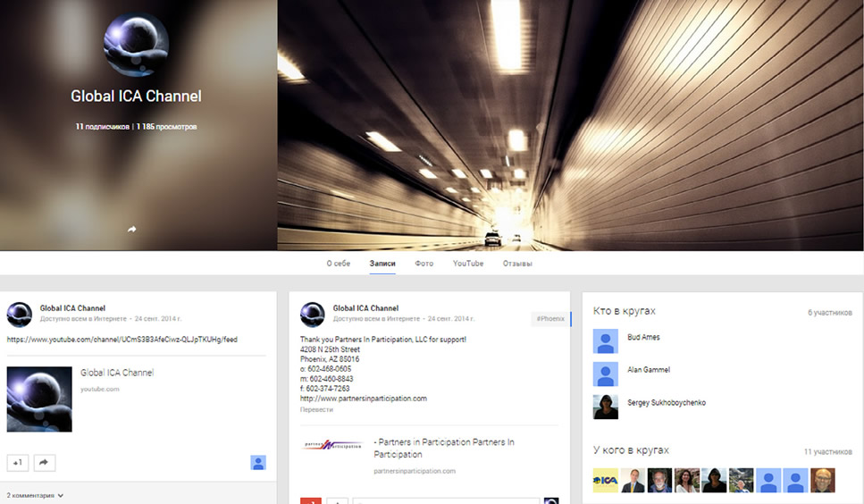
Task: Click Перевести to translate the post
Action: coord(317,410)
